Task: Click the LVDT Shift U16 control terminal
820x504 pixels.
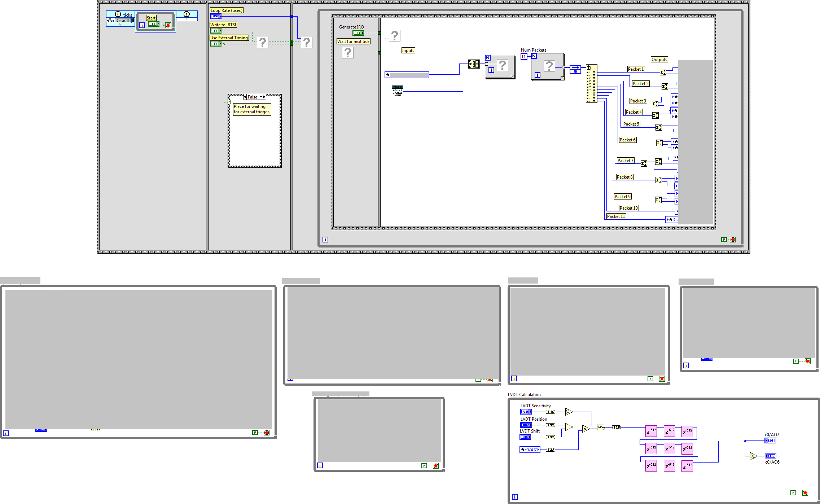Action: pos(525,437)
